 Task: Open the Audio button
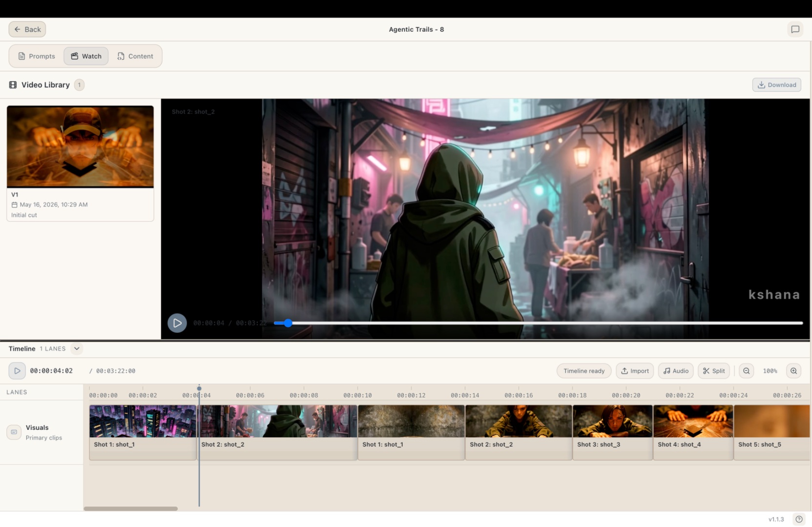tap(676, 371)
